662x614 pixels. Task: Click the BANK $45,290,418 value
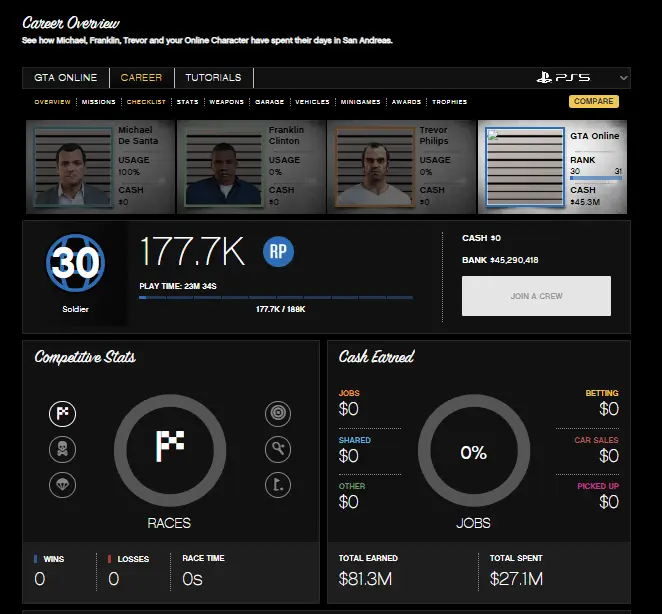tap(500, 260)
